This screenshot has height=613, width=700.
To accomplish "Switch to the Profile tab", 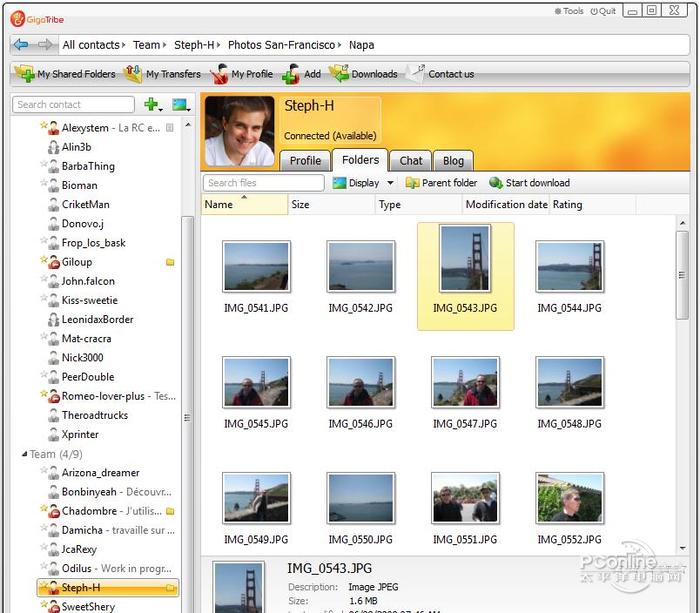I will pos(305,161).
